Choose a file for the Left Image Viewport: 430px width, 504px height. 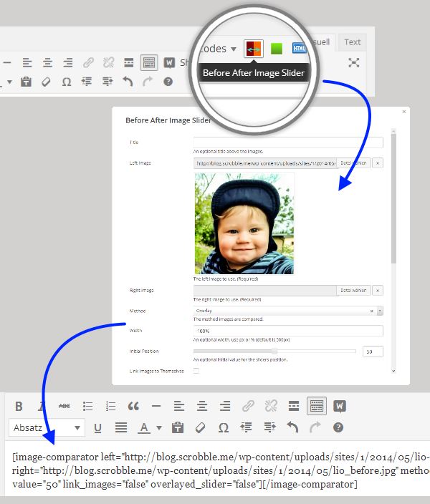(353, 163)
